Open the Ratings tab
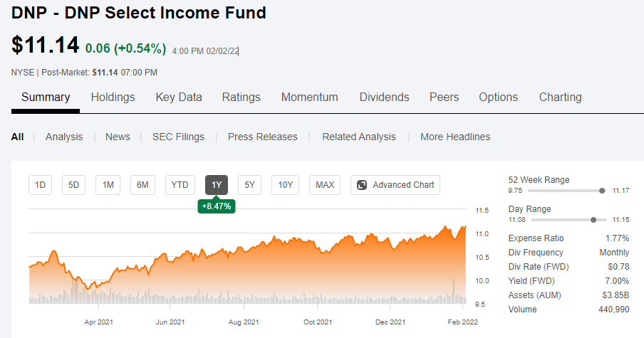Viewport: 644px width, 338px height. (241, 97)
